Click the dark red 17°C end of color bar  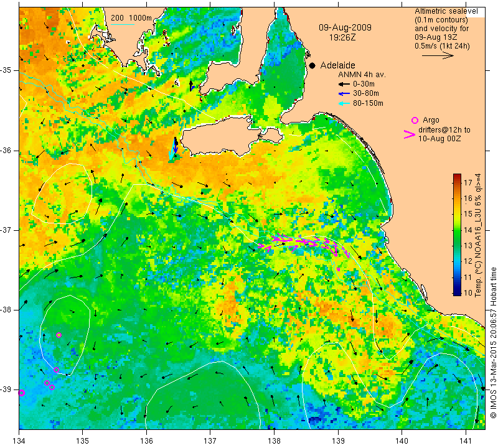[x=457, y=177]
